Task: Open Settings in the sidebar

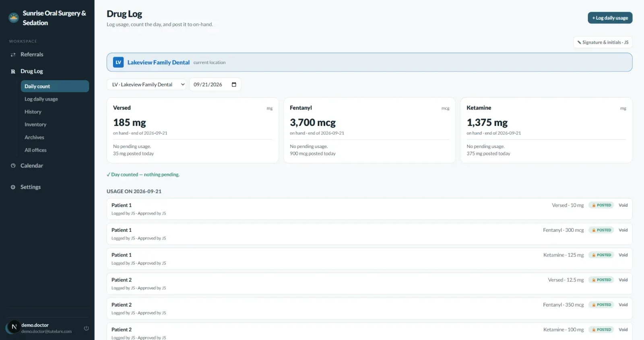Action: point(31,187)
